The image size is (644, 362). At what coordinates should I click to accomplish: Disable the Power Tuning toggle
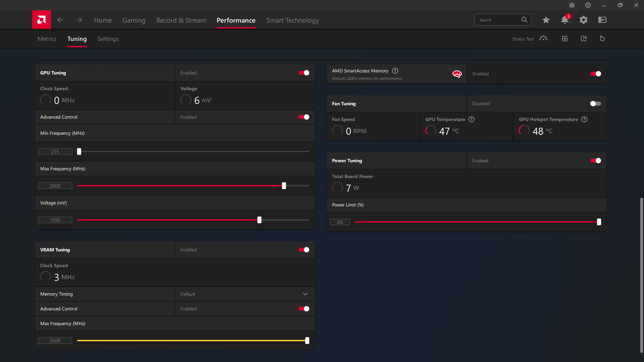(x=596, y=161)
